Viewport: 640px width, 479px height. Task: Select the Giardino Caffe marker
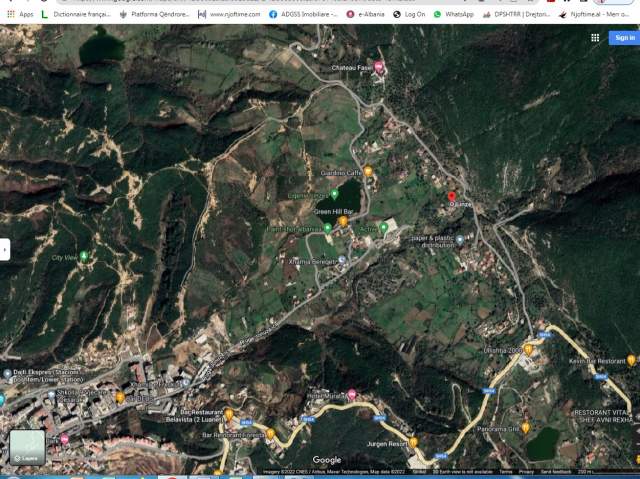(x=368, y=171)
